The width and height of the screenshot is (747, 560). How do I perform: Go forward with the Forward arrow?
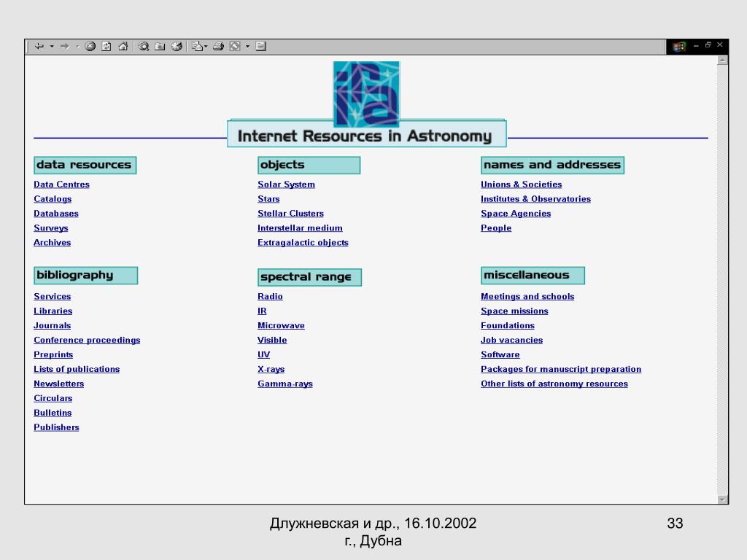[x=65, y=46]
